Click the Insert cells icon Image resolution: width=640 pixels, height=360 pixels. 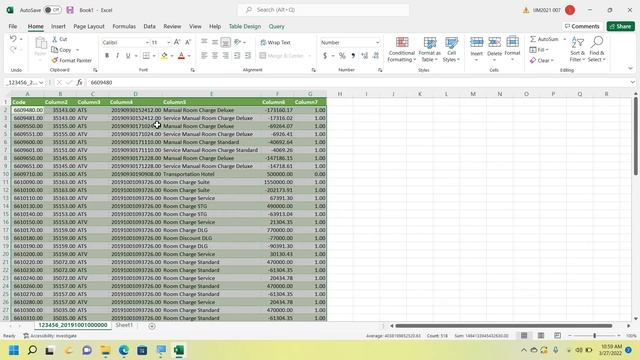(x=476, y=42)
